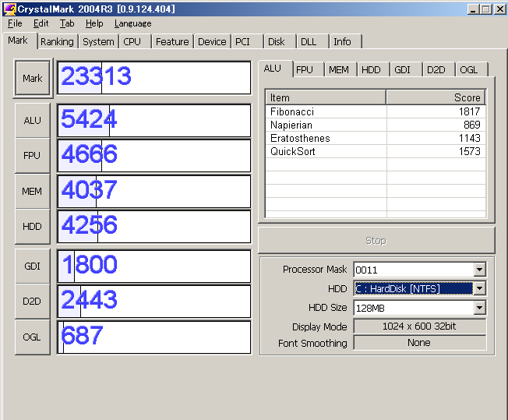Click the MEM score bar 4037
508x420 pixels.
(154, 192)
